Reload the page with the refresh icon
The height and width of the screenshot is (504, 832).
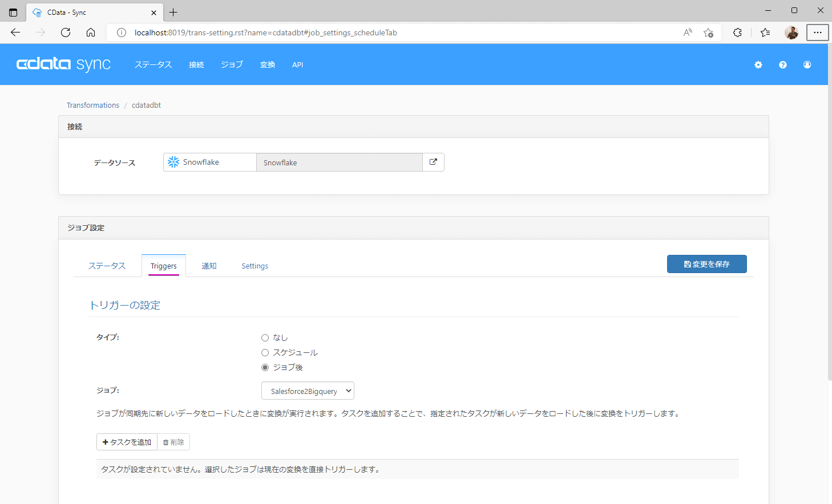coord(66,32)
